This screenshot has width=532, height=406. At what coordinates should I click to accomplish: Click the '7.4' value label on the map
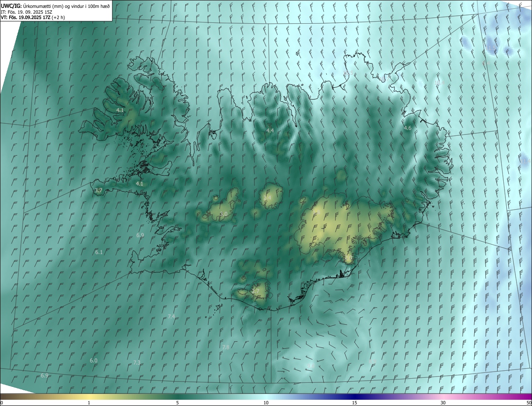coord(171,317)
